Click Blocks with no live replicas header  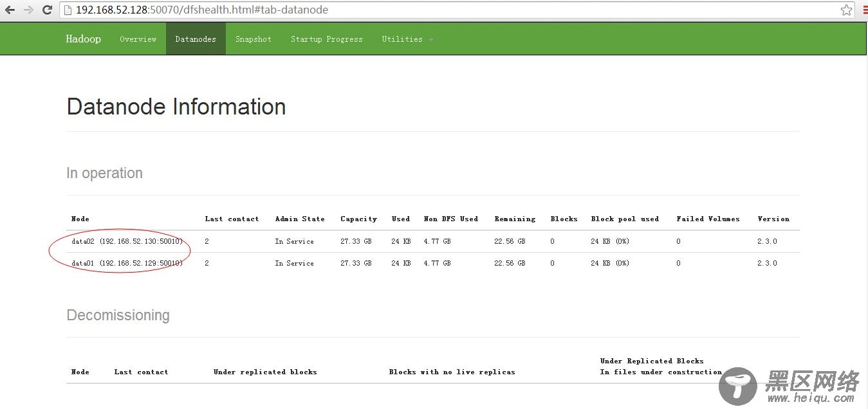[x=452, y=372]
